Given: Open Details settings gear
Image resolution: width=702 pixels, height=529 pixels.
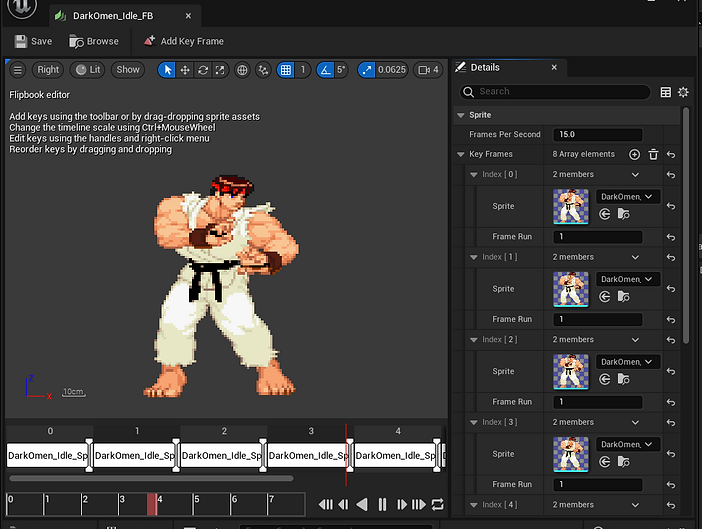Looking at the screenshot, I should (683, 92).
